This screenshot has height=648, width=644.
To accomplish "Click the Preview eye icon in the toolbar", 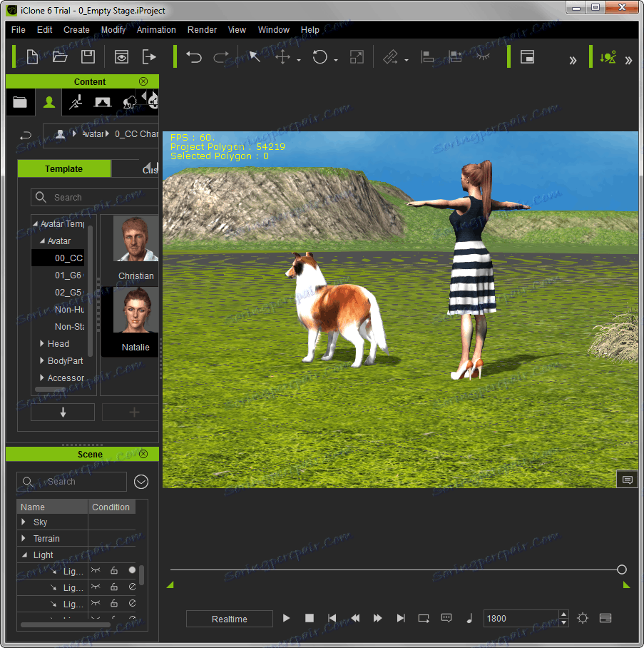I will pos(121,56).
